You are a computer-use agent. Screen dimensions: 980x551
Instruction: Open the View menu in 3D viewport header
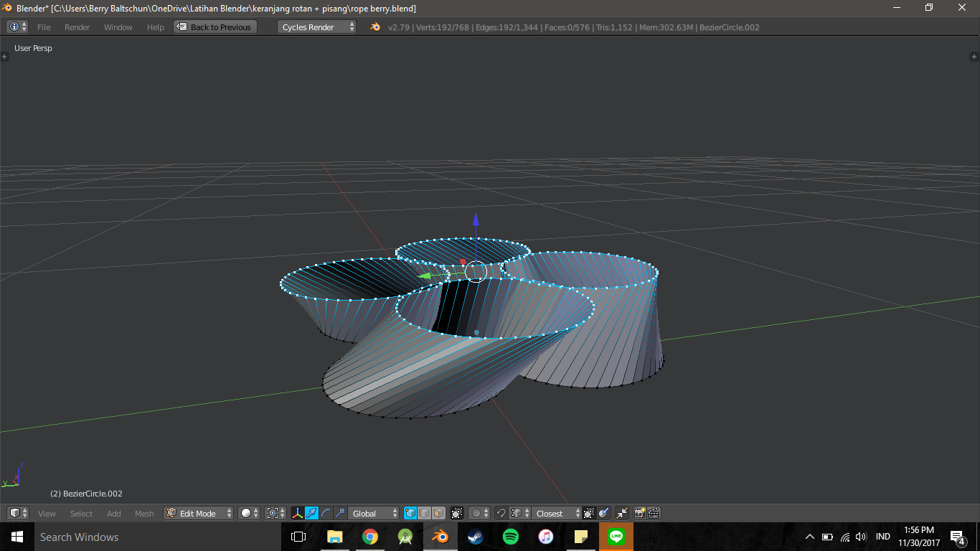coord(47,514)
